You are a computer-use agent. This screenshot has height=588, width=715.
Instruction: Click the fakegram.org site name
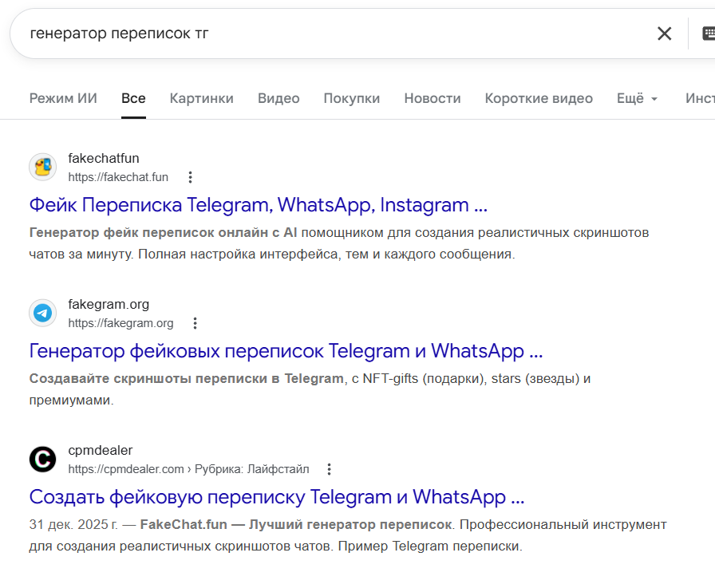(x=109, y=304)
